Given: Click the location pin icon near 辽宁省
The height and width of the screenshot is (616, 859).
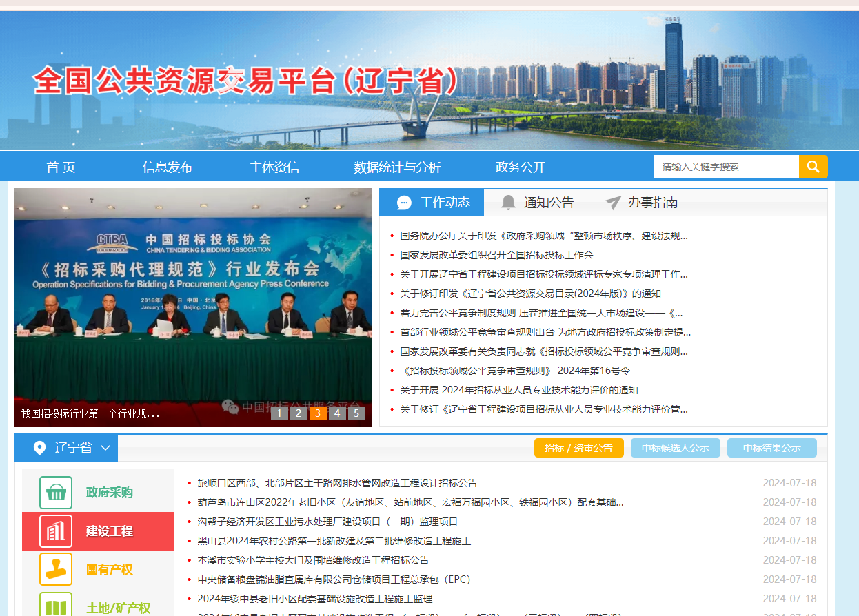Looking at the screenshot, I should click(39, 447).
